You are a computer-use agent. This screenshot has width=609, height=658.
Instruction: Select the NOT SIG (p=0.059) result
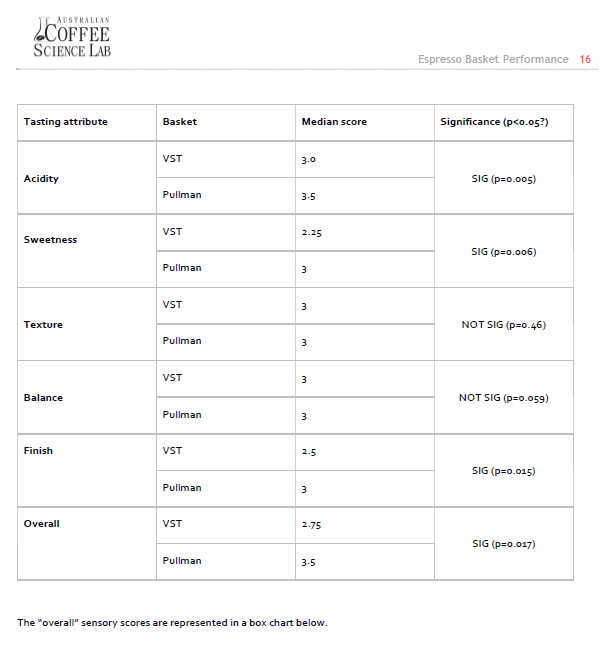[x=503, y=398]
